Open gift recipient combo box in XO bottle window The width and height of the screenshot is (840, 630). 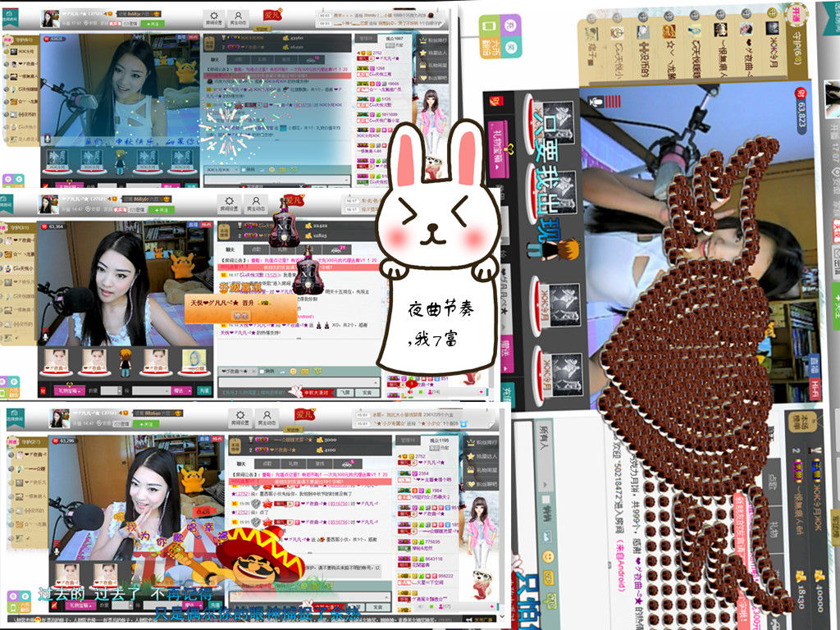point(152,390)
